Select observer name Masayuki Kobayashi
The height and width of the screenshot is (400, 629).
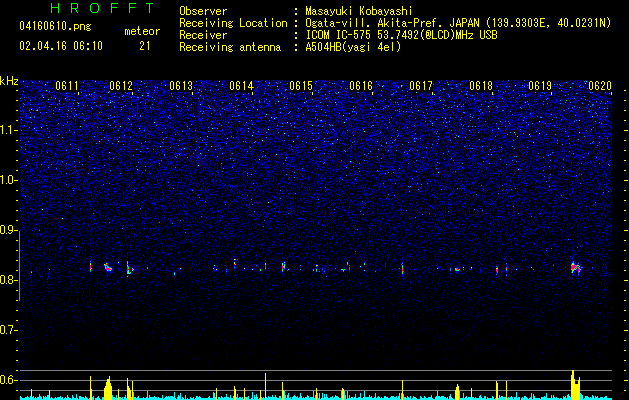(x=359, y=11)
